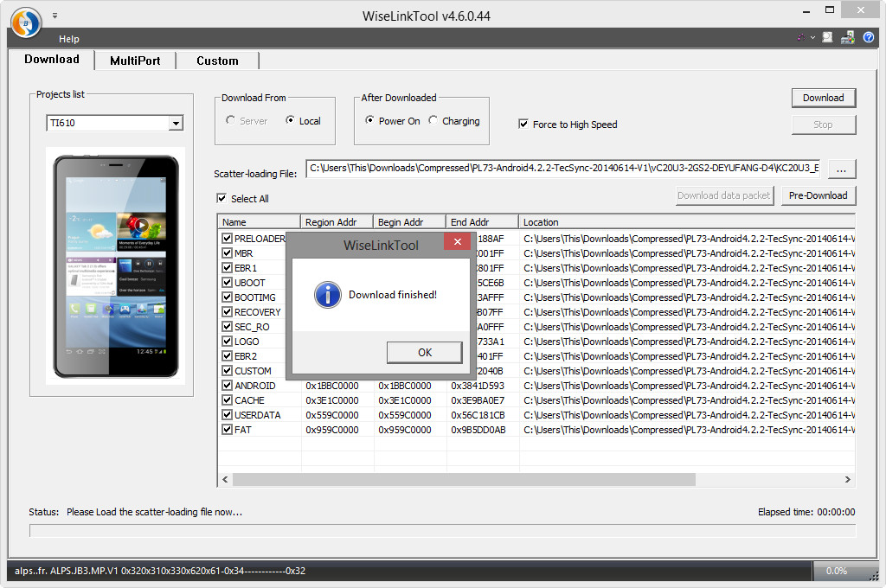Screen dimensions: 886x588
Task: Browse for scatter file with the ellipsis button
Action: click(842, 169)
